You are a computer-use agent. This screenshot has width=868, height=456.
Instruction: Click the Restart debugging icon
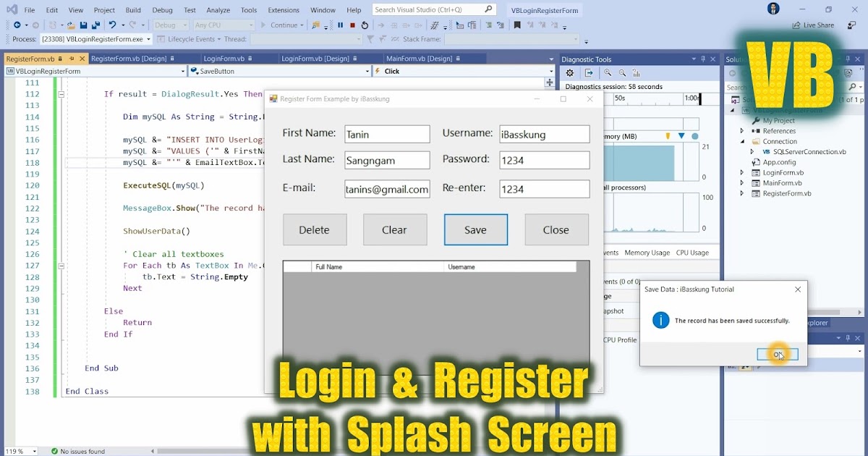365,25
